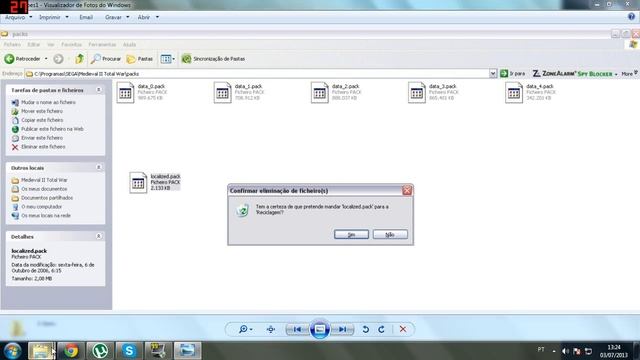The image size is (640, 360).
Task: Open Os meus locais na rede link
Action: [x=46, y=216]
